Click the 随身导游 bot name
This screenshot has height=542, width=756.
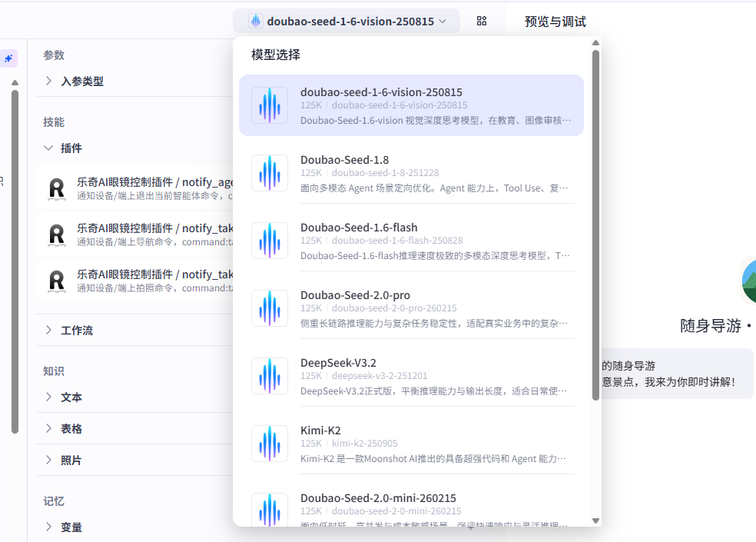coord(711,326)
